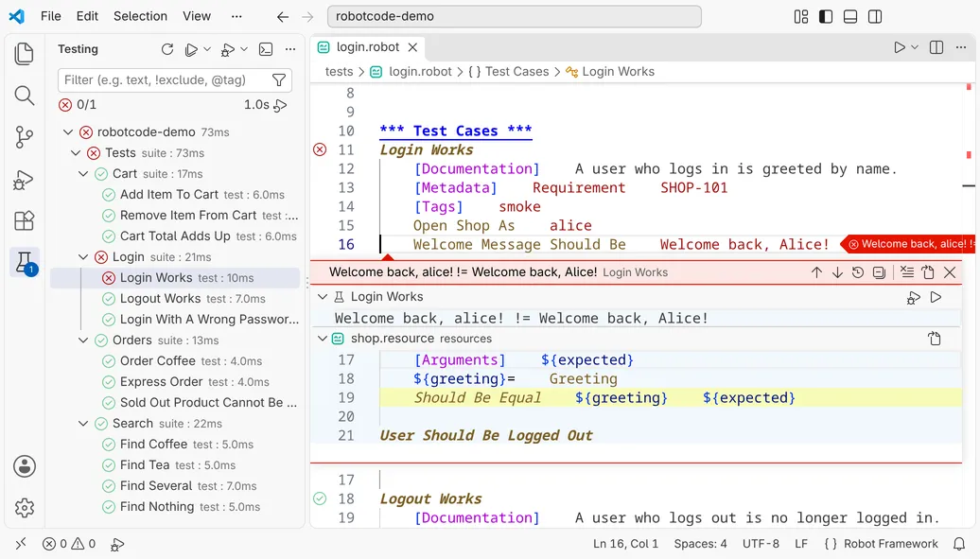980x559 pixels.
Task: Collapse the robotcode-demo tree node
Action: pos(68,131)
